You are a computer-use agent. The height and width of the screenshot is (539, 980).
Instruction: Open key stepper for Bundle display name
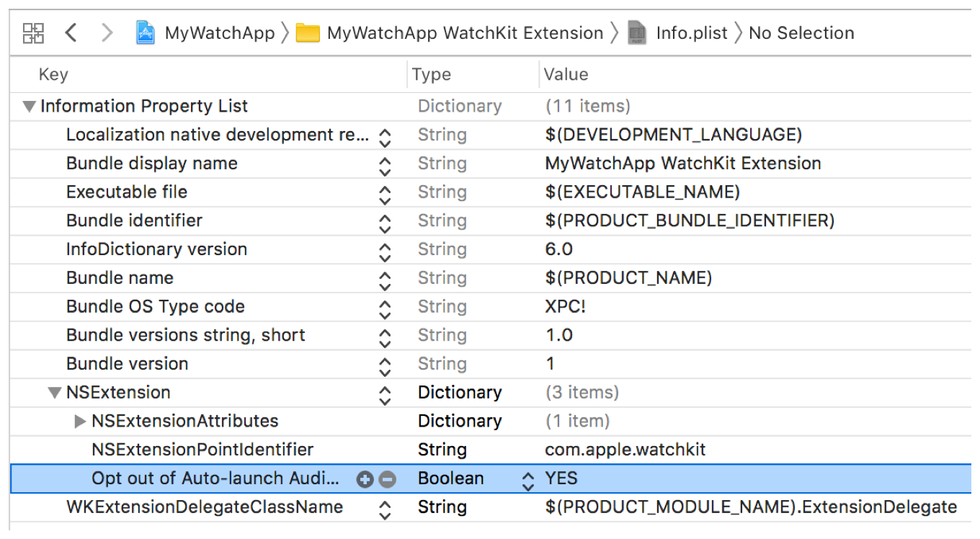(385, 164)
